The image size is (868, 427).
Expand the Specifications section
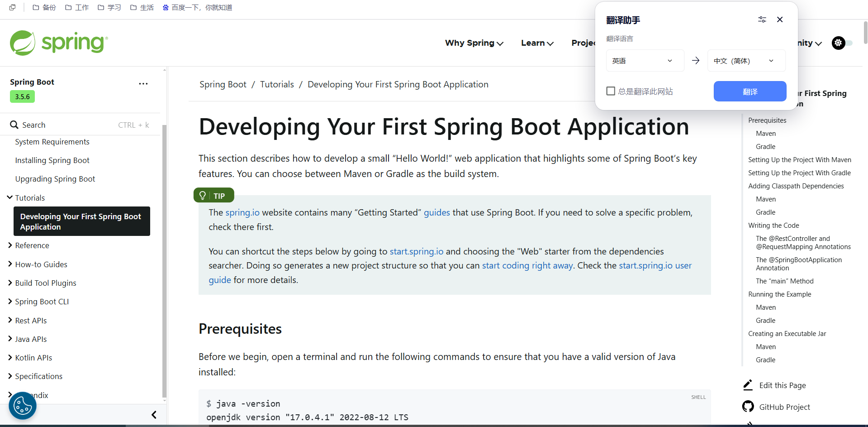tap(10, 376)
